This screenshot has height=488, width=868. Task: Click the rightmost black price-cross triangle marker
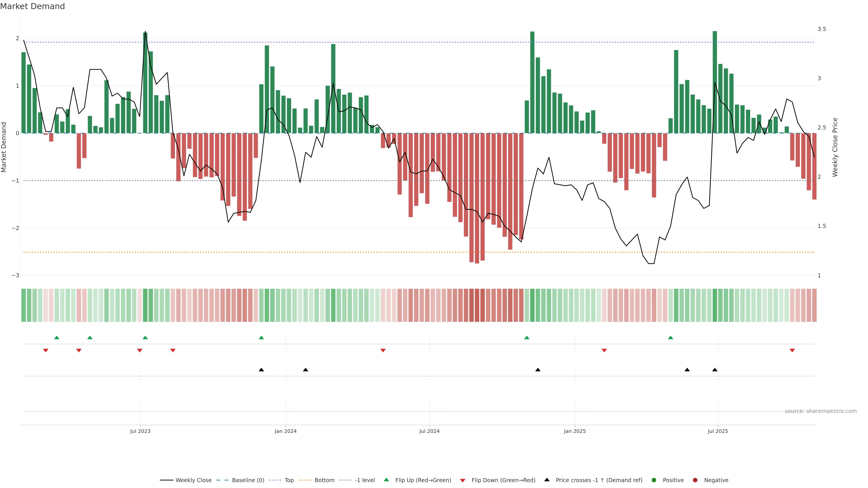pos(715,370)
